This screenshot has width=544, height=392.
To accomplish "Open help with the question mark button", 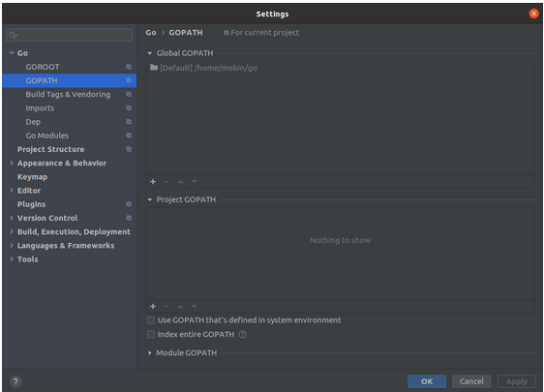I will (x=15, y=381).
